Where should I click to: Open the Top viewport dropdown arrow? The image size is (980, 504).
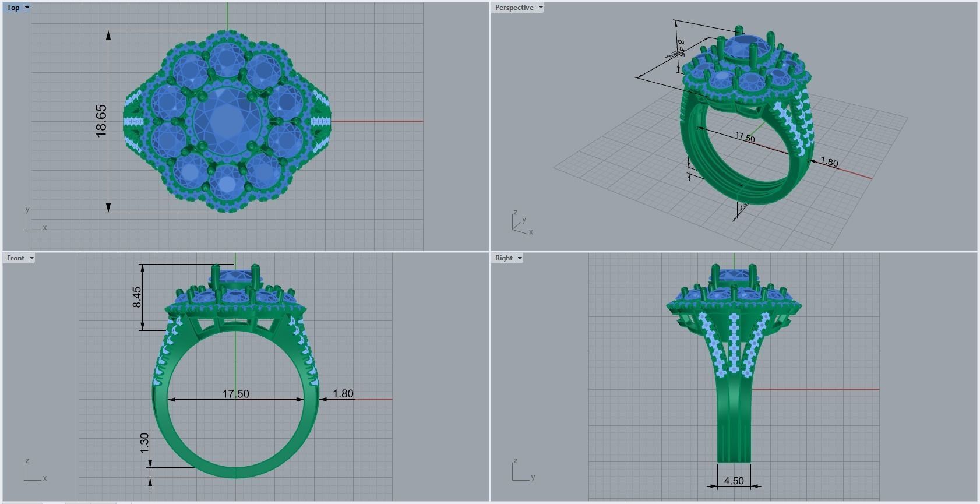(x=27, y=8)
